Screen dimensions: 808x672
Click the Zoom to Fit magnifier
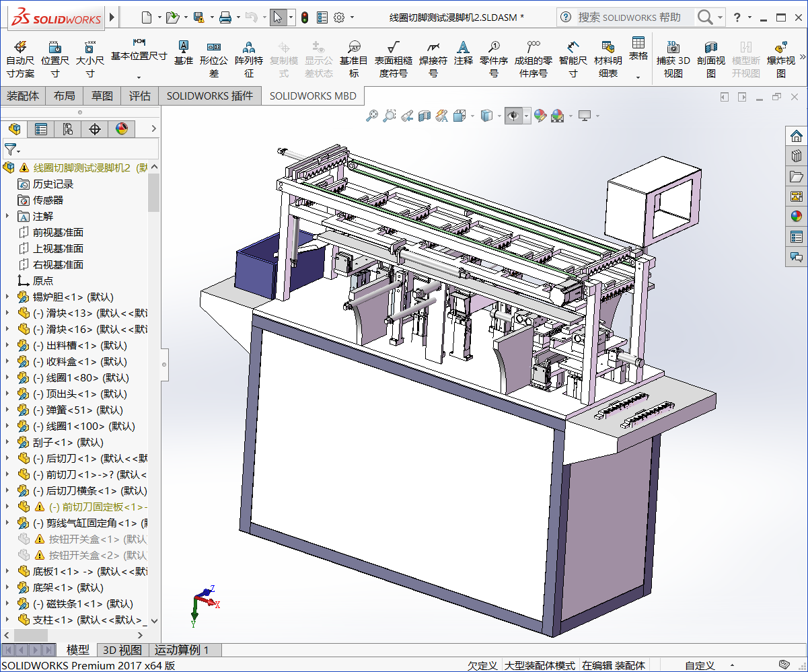[x=371, y=116]
